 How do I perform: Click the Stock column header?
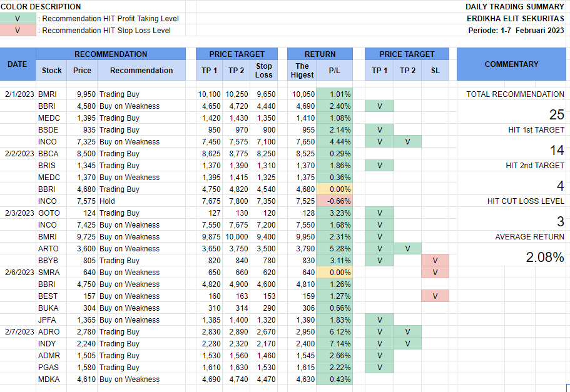point(52,71)
